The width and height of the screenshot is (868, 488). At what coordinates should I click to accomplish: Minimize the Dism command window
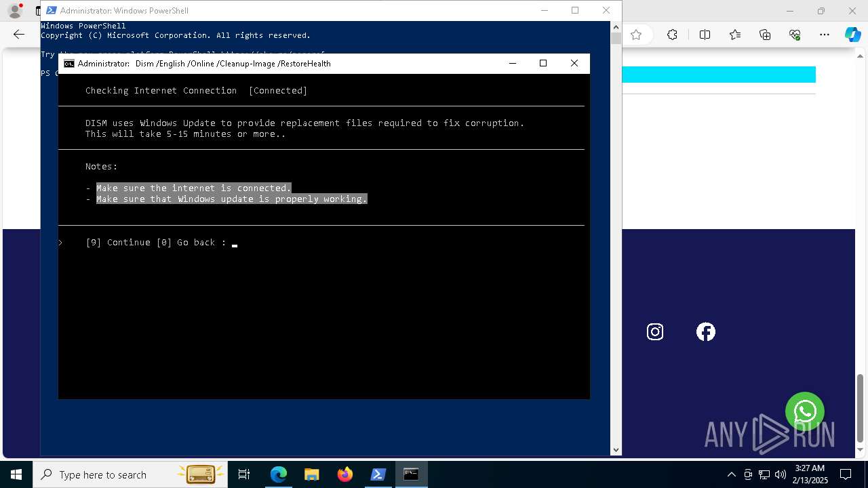[513, 63]
